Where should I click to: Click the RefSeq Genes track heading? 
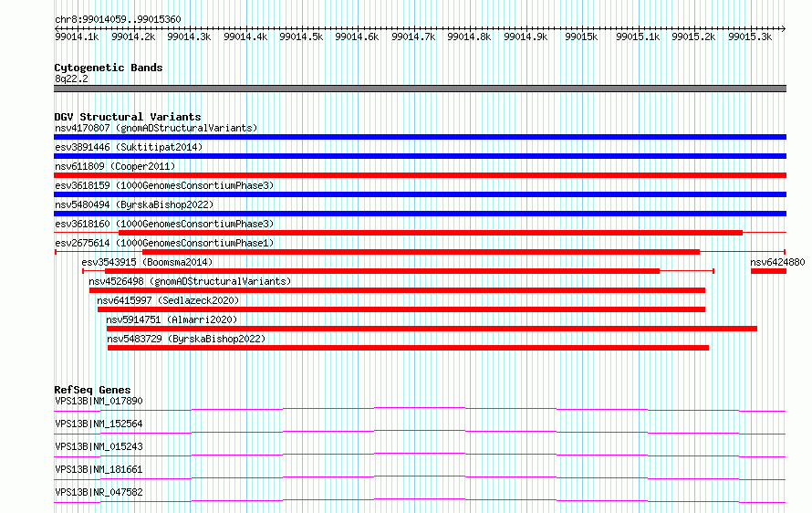92,390
